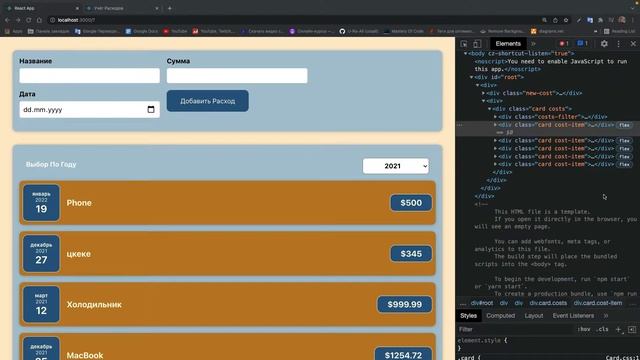This screenshot has width=640, height=360.
Task: Click the zoom magnifier icon in address bar
Action: pyautogui.click(x=544, y=20)
